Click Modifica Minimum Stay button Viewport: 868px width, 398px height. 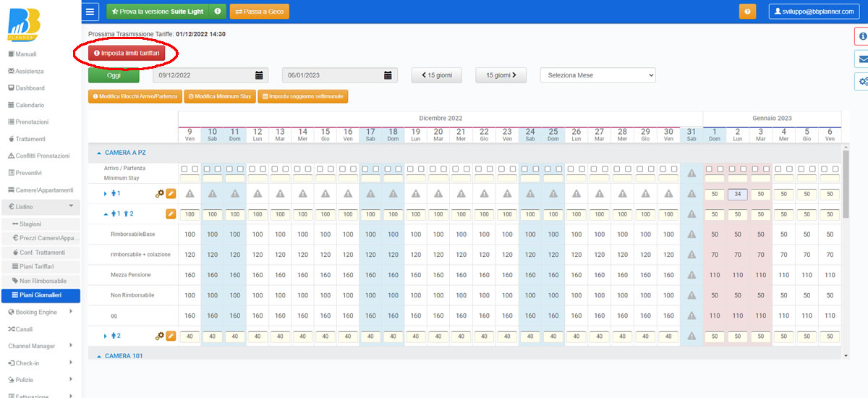219,96
